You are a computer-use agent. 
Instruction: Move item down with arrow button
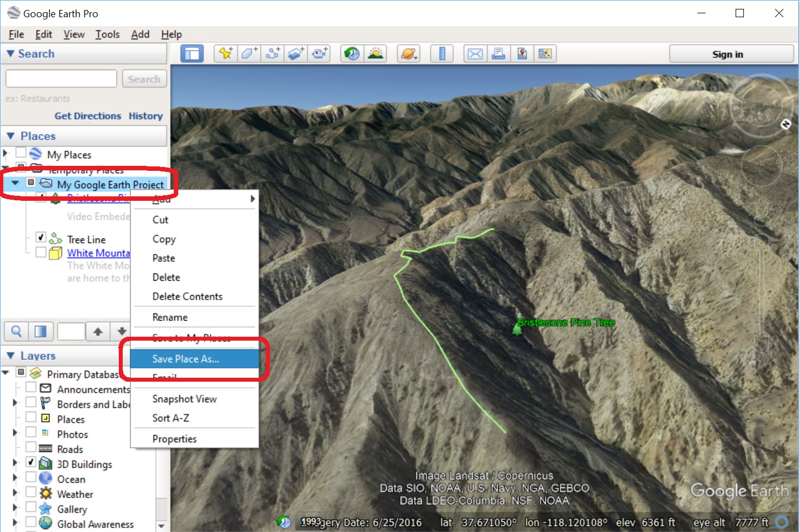(x=121, y=331)
